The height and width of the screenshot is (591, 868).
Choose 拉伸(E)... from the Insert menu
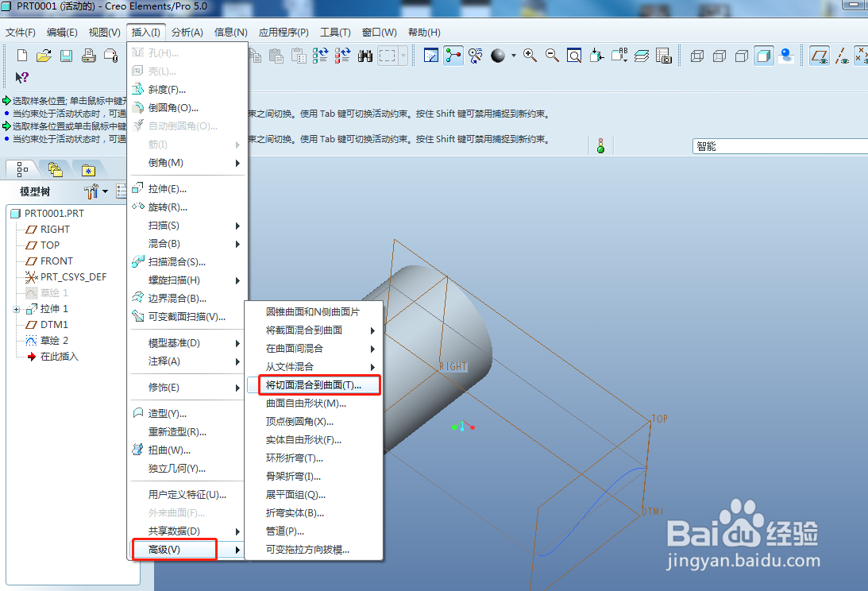click(187, 189)
